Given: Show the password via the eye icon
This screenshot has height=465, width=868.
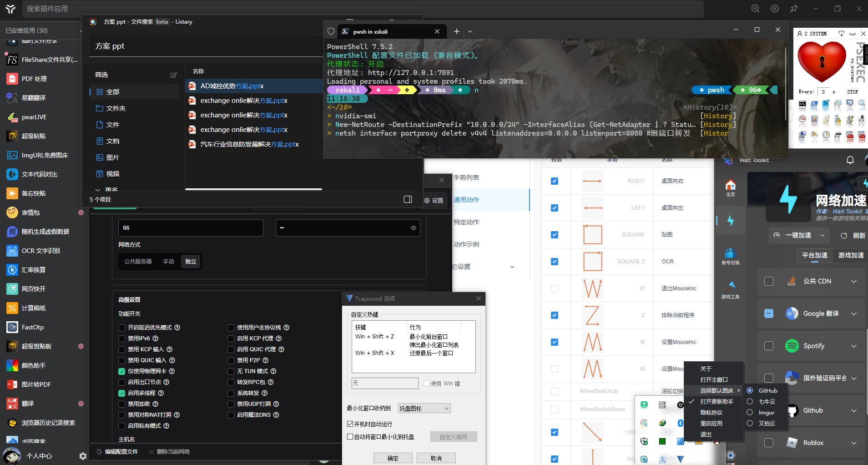Looking at the screenshot, I should pyautogui.click(x=414, y=228).
